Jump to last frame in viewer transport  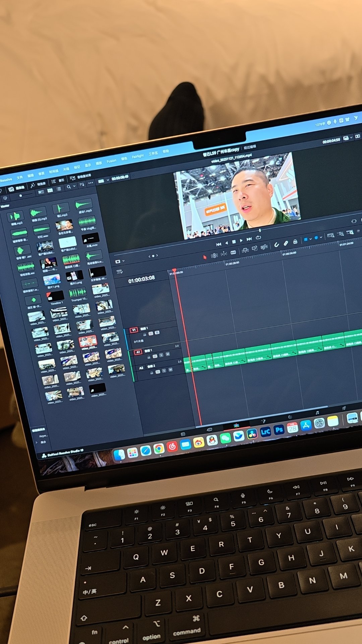tap(249, 239)
